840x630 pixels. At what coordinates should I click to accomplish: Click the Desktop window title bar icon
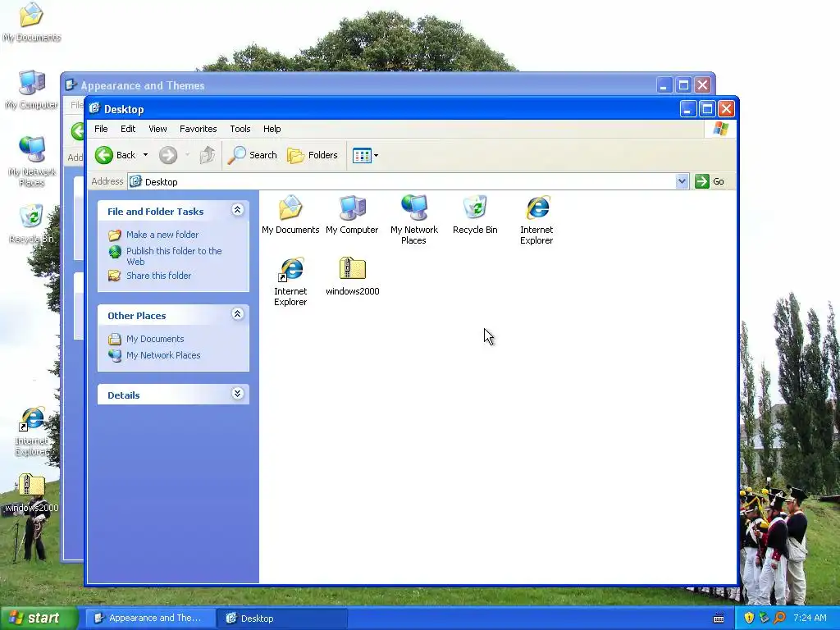95,109
